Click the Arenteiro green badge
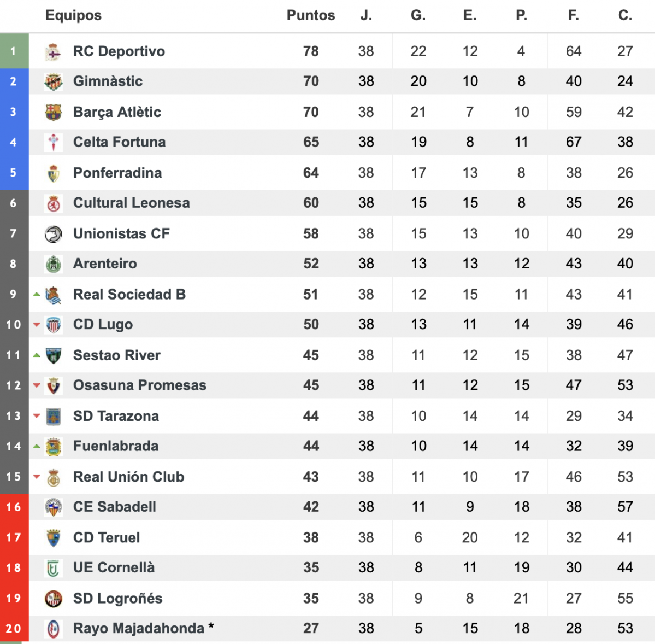This screenshot has height=644, width=655. [53, 264]
